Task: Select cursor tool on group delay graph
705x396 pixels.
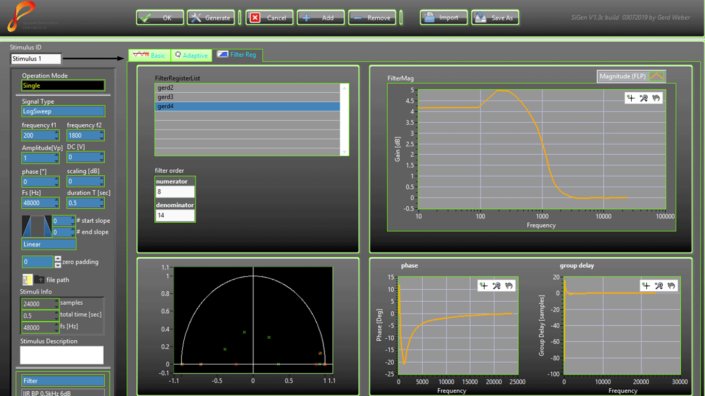Action: point(646,285)
